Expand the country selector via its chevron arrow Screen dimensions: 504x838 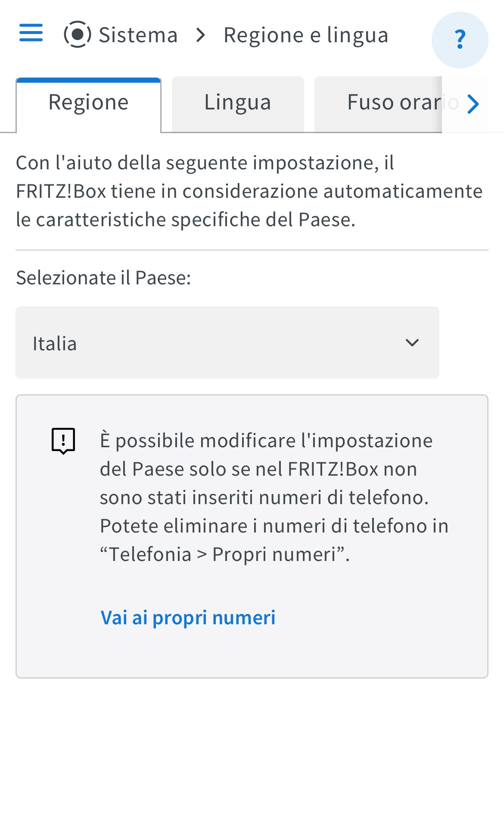click(x=412, y=343)
